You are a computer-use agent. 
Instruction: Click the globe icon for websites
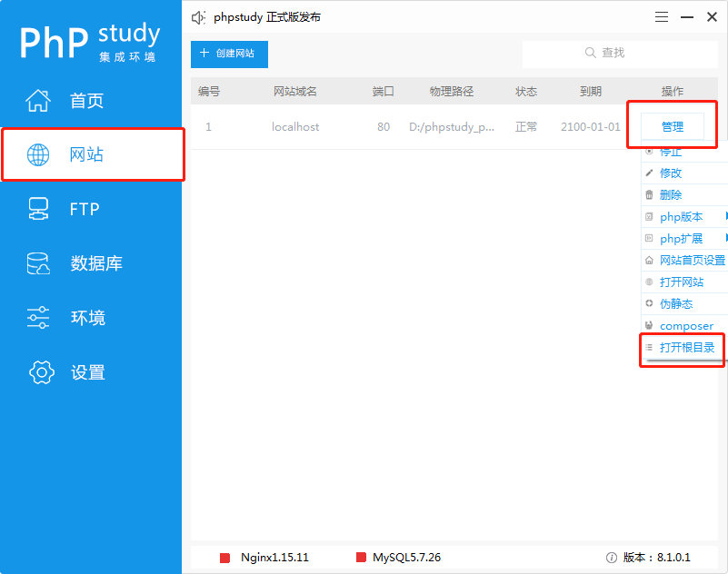point(38,154)
